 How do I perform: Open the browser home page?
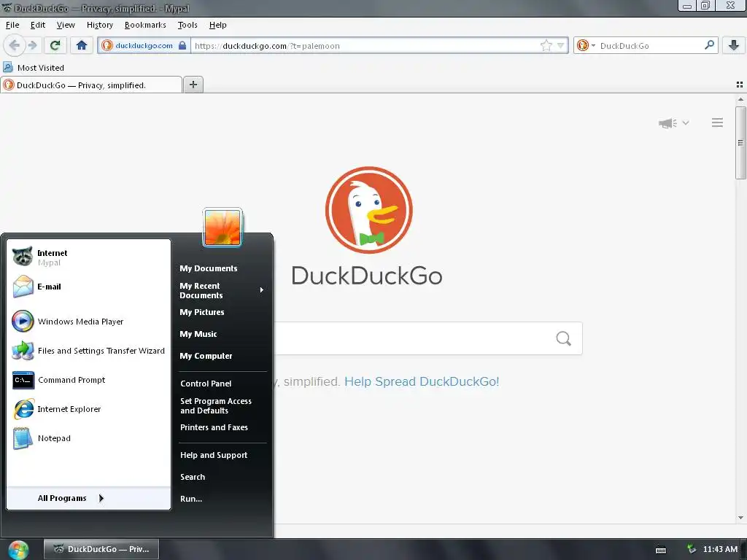coord(82,45)
